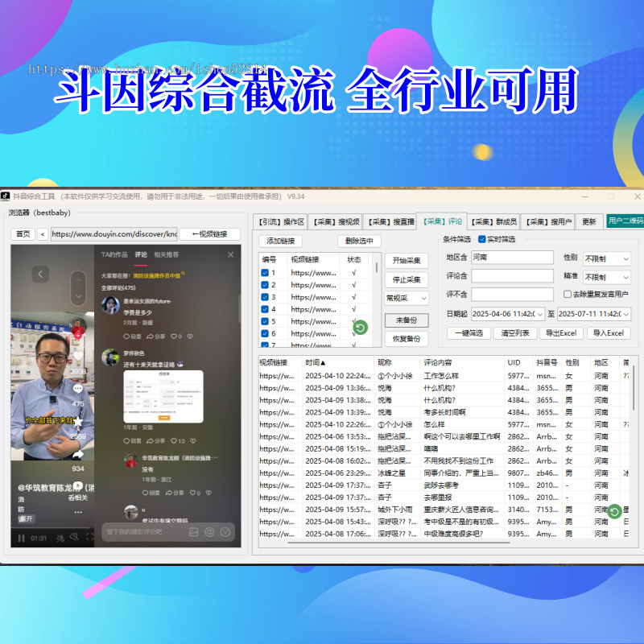Screen dimensions: 644x644
Task: Favorite the video with the star icon
Action: 77,421
